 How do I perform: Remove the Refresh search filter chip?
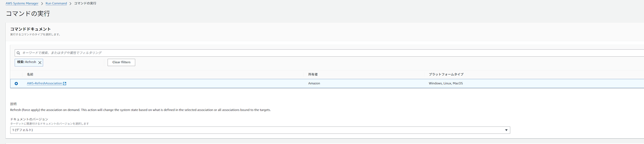[x=40, y=62]
